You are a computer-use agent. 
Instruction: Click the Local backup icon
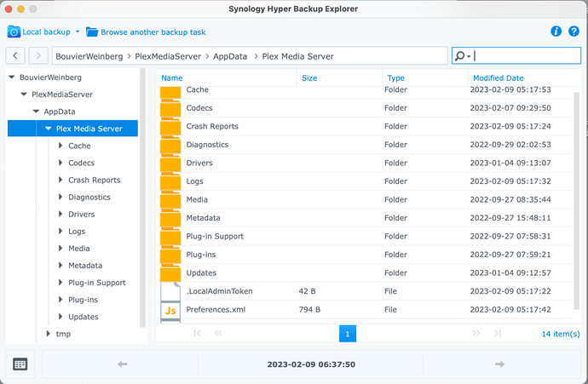tap(14, 32)
